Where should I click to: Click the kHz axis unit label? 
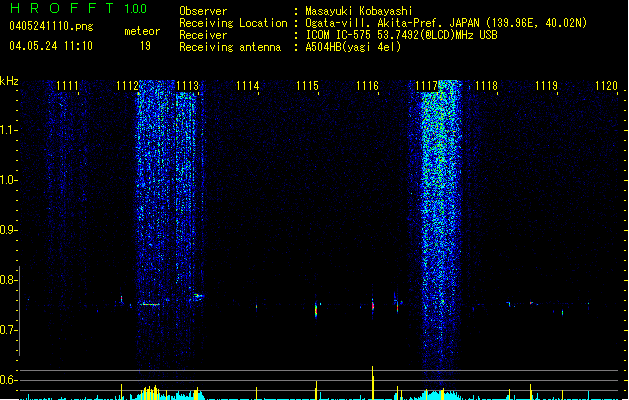click(9, 81)
